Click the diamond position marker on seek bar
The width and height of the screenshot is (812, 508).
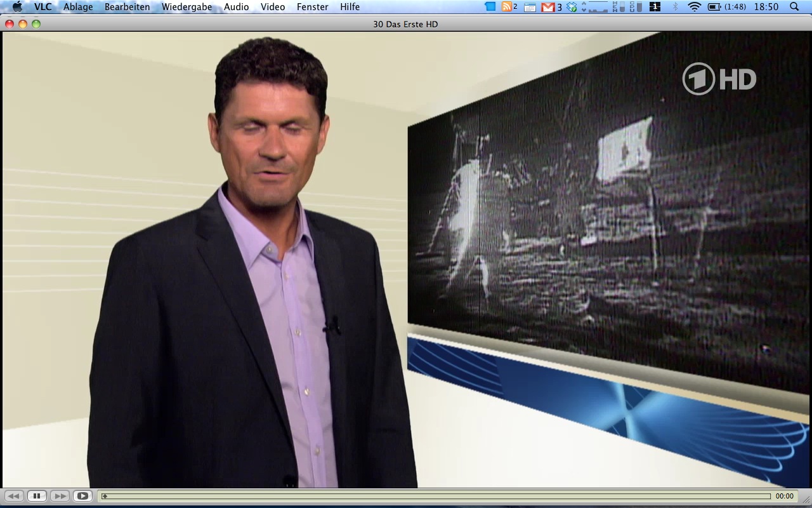105,496
